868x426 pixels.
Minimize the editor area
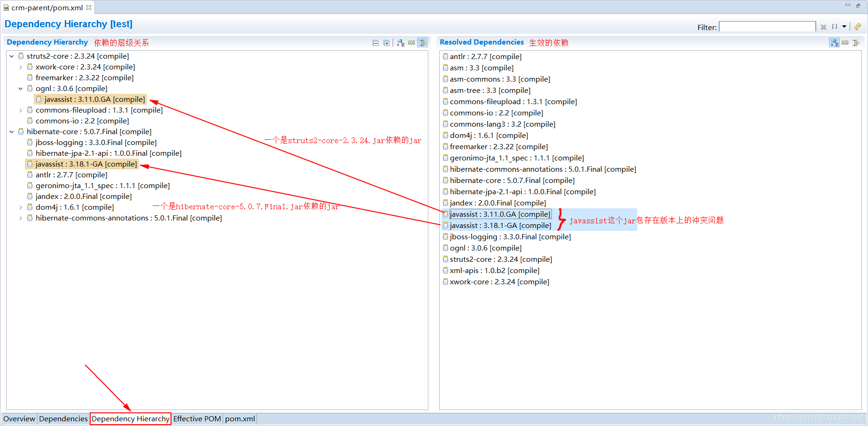pyautogui.click(x=848, y=5)
